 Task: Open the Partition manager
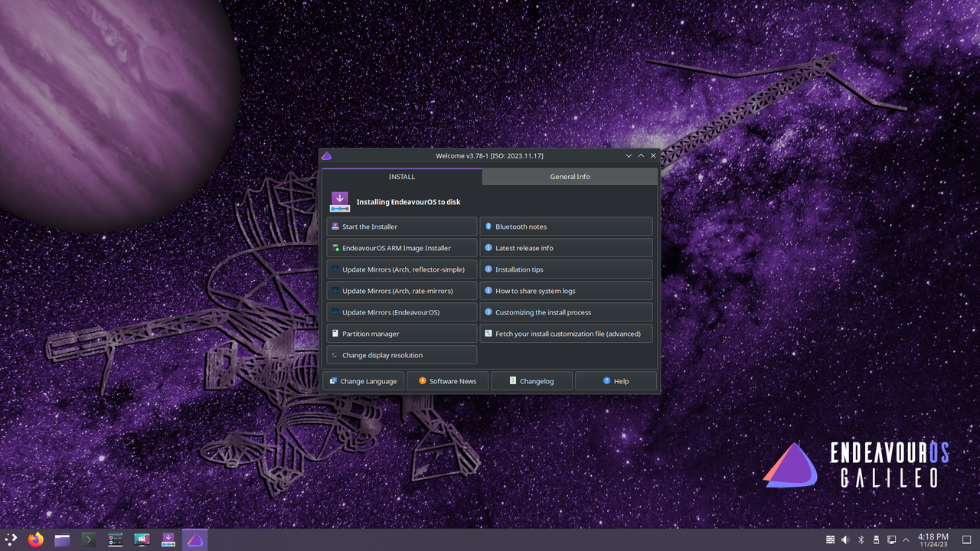pos(402,334)
